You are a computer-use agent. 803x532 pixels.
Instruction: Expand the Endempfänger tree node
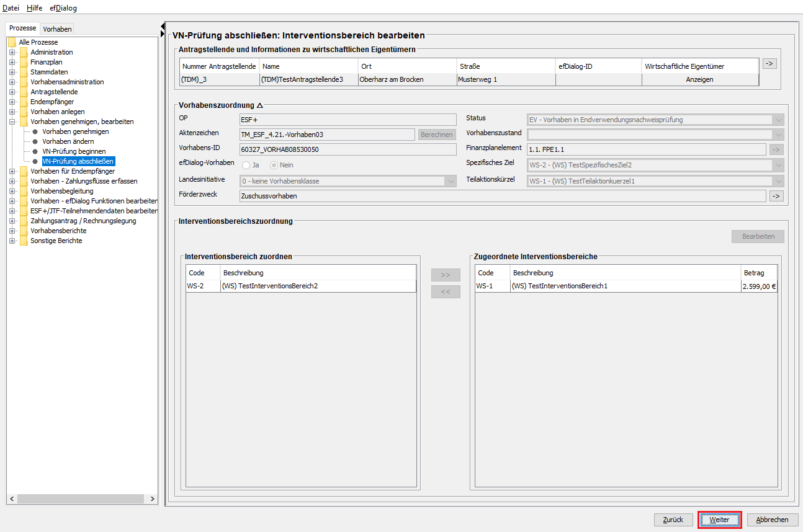tap(12, 102)
